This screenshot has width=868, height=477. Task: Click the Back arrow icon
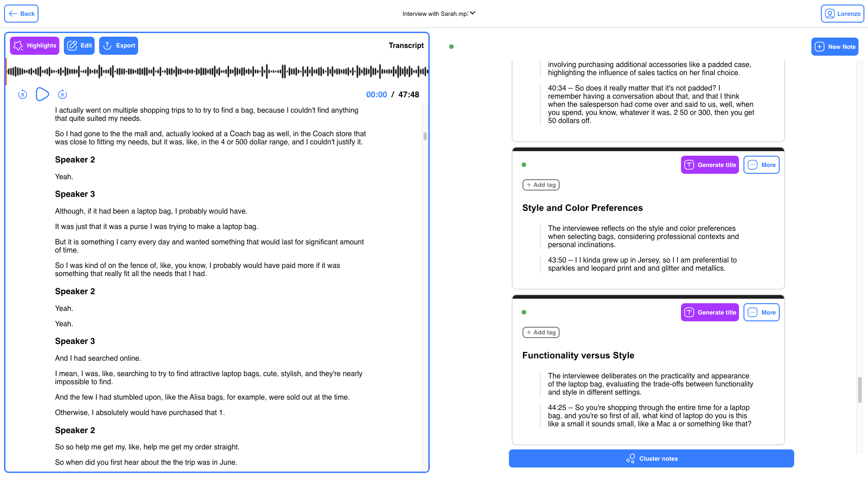coord(14,14)
